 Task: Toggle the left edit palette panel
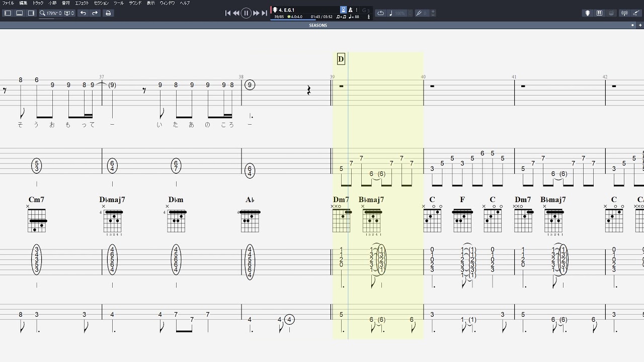point(8,13)
